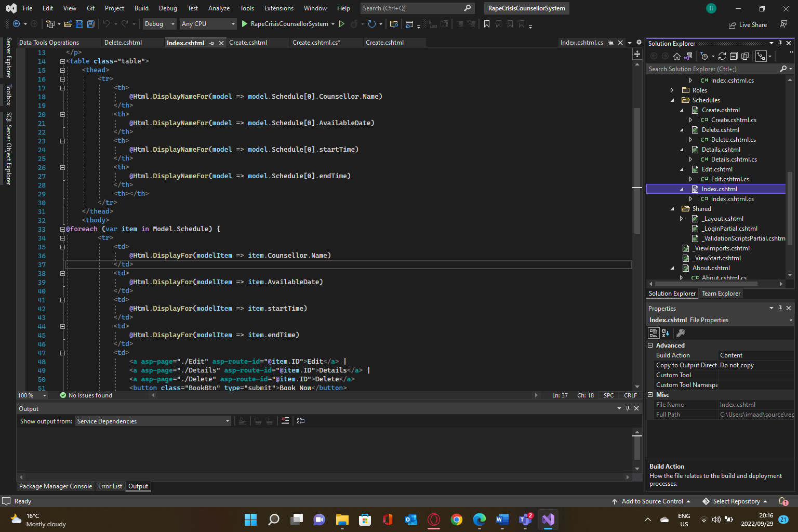Toggle word wrap in the Output window
The height and width of the screenshot is (532, 798).
tap(301, 421)
